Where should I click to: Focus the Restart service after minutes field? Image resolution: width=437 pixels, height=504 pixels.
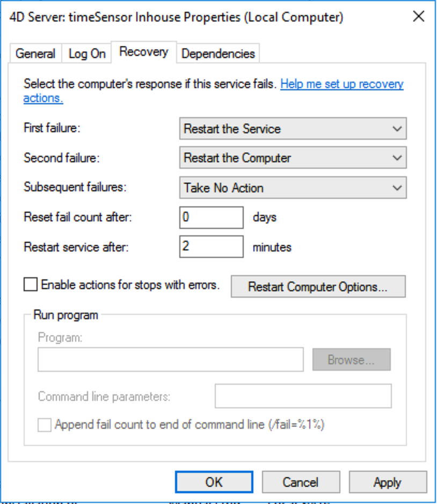(212, 247)
